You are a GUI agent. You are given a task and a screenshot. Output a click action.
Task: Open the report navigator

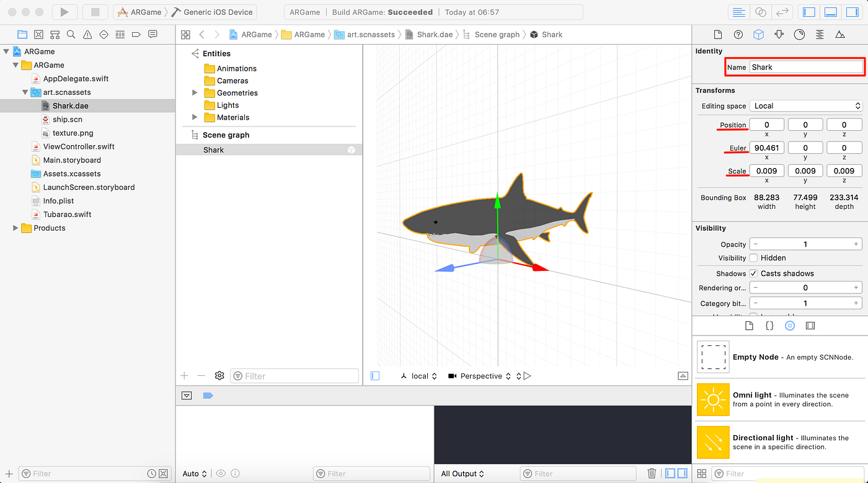coord(153,34)
